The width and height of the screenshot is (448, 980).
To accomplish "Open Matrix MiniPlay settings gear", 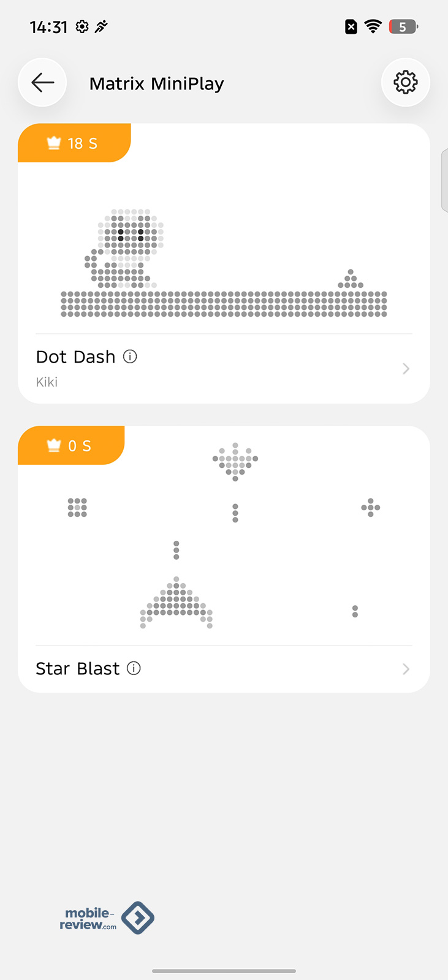I will pyautogui.click(x=405, y=83).
